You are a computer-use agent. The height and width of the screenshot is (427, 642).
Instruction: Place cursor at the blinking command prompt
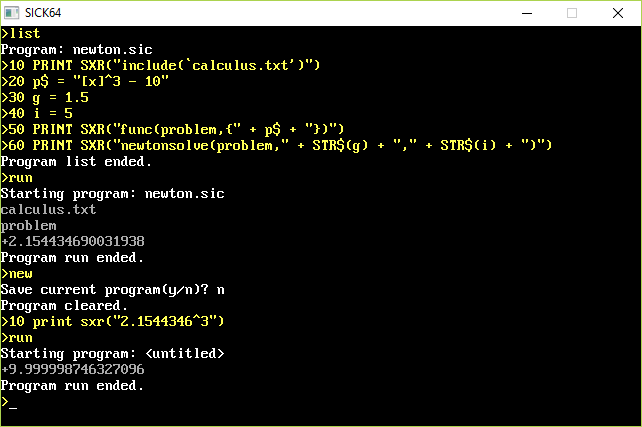pos(13,403)
